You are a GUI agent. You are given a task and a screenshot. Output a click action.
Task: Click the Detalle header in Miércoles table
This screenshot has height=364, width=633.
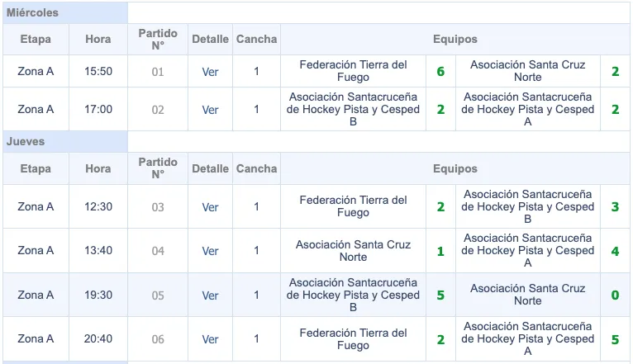pos(210,40)
